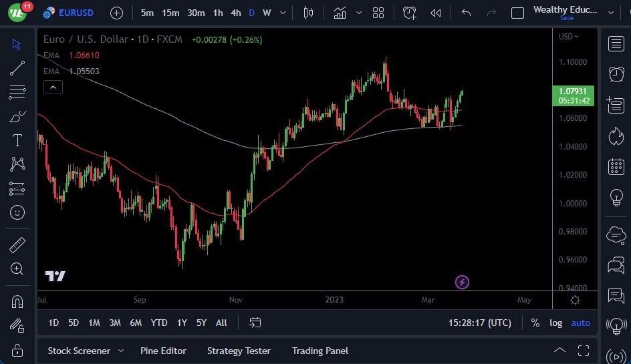Click the replay rewind icon
Viewport: 631px width, 364px height.
click(436, 13)
